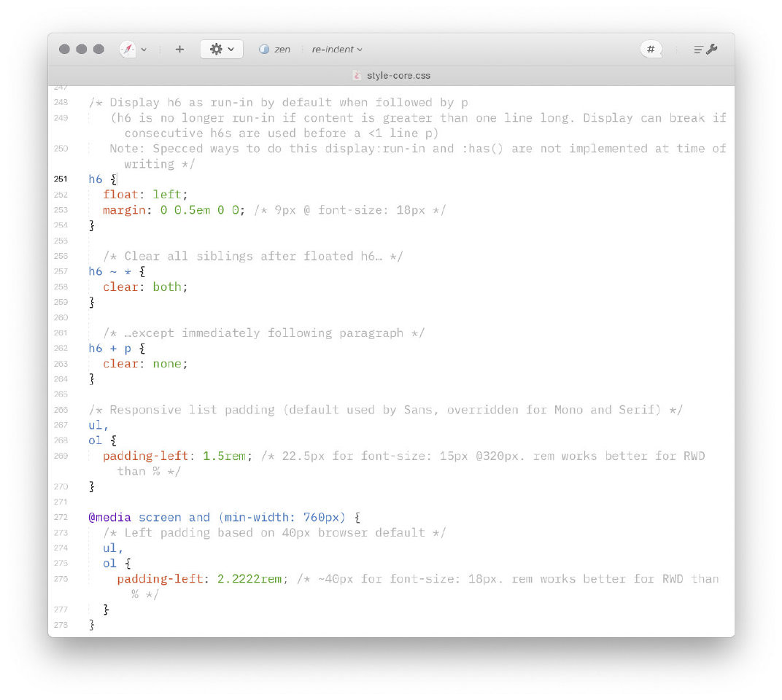The height and width of the screenshot is (700, 782).
Task: Click the margin property on line 253
Action: click(124, 210)
